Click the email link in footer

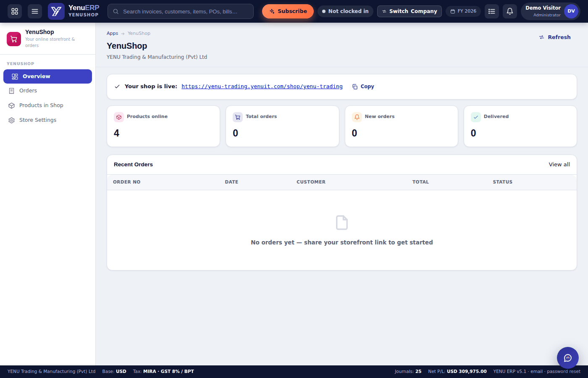[536, 371]
